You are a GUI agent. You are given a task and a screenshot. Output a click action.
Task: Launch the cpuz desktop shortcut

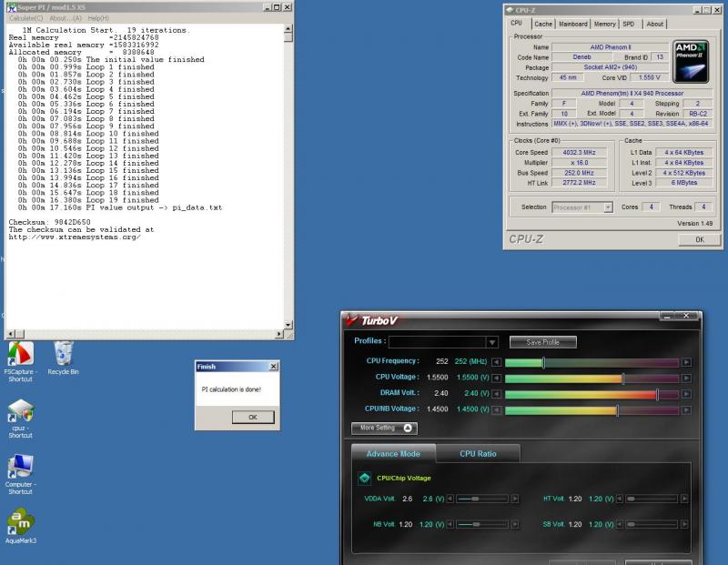(20, 411)
